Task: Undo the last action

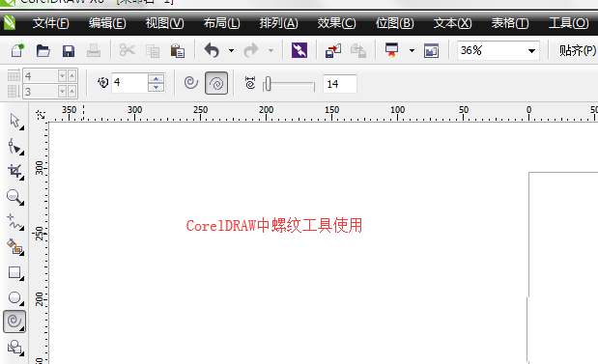Action: (x=212, y=50)
